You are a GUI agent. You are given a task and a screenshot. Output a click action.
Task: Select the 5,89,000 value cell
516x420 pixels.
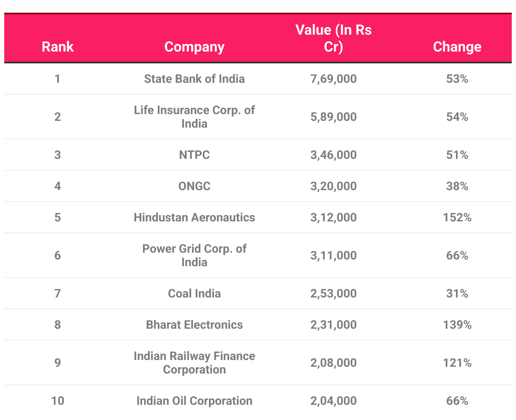[333, 117]
